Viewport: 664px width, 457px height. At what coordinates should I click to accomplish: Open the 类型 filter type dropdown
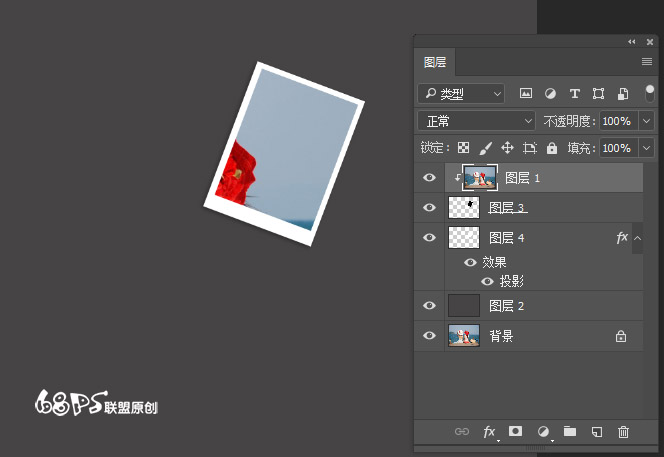[461, 94]
